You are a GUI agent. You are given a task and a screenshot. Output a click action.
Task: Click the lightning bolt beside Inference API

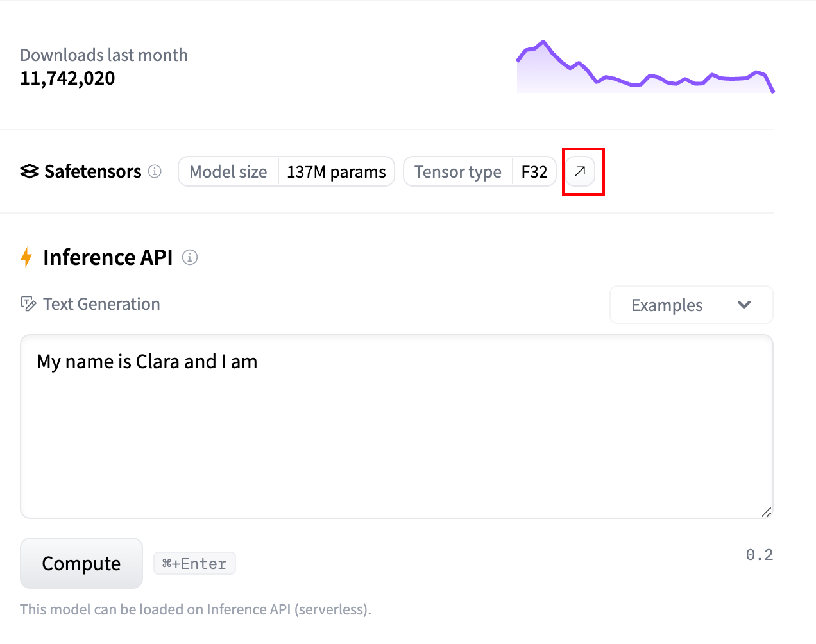click(26, 257)
